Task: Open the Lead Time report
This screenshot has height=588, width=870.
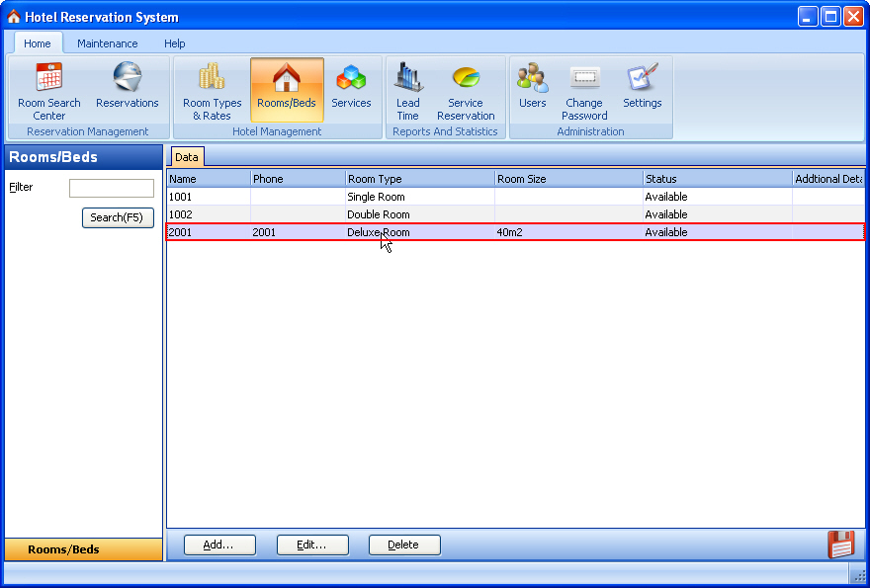Action: pos(407,91)
